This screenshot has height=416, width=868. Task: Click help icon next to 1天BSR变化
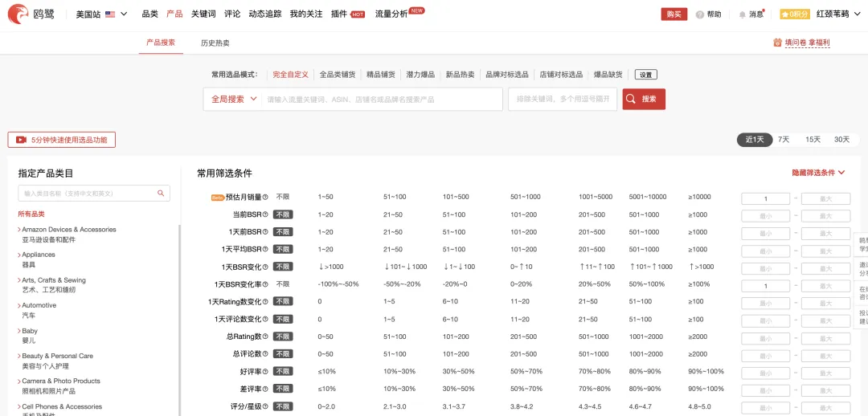pos(265,267)
